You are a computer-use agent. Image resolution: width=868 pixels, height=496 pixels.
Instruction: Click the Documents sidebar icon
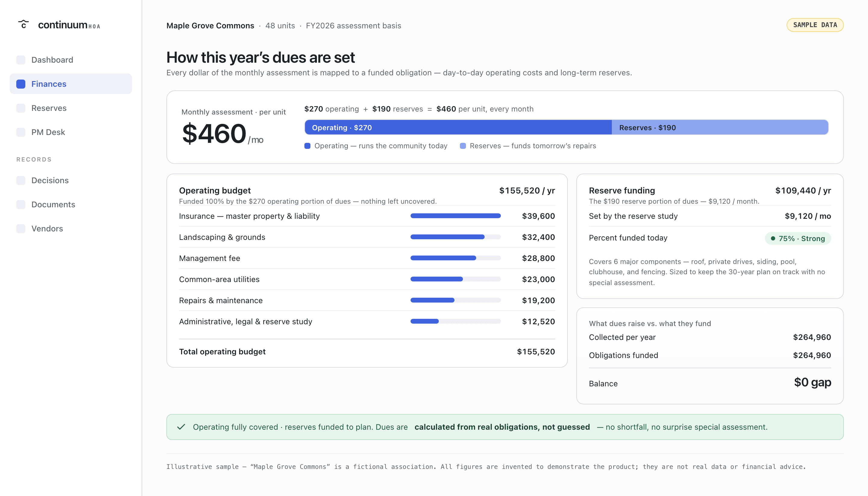[x=21, y=204]
